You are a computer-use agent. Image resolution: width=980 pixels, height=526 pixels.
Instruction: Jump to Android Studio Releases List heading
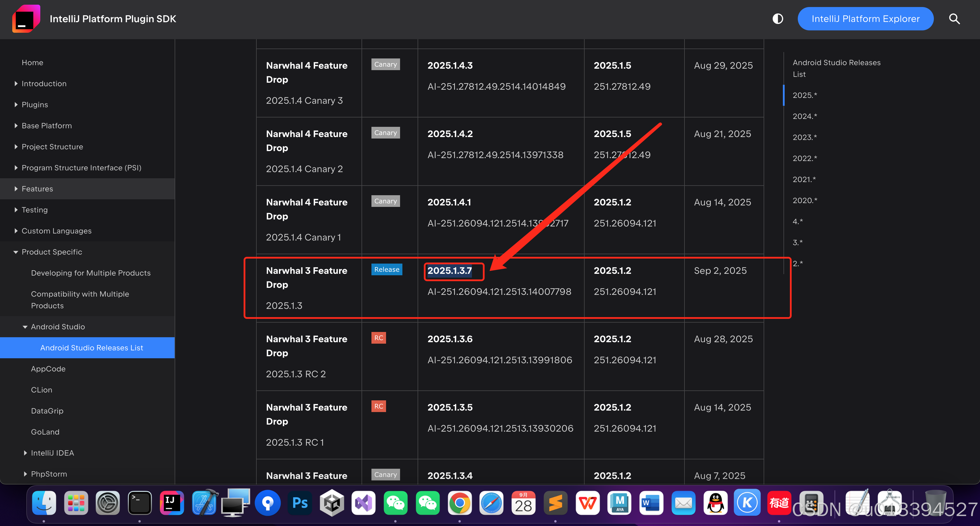click(x=836, y=68)
